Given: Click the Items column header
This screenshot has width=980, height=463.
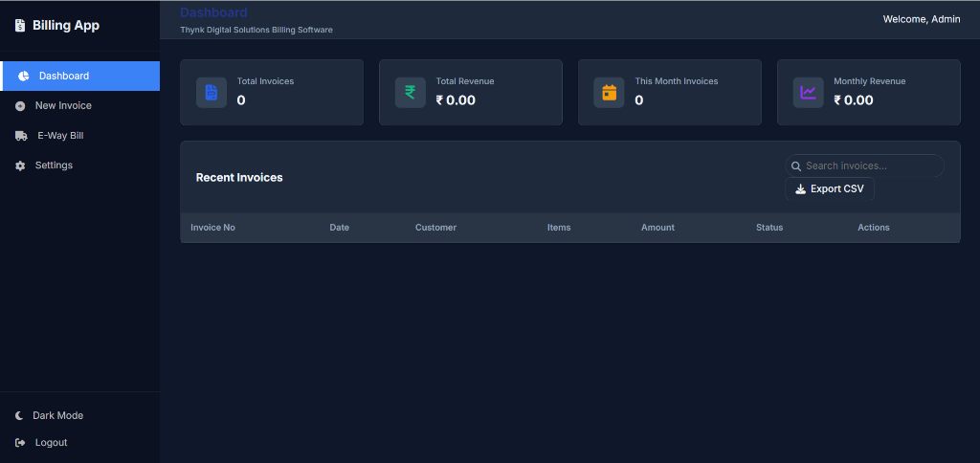Looking at the screenshot, I should click(x=559, y=228).
